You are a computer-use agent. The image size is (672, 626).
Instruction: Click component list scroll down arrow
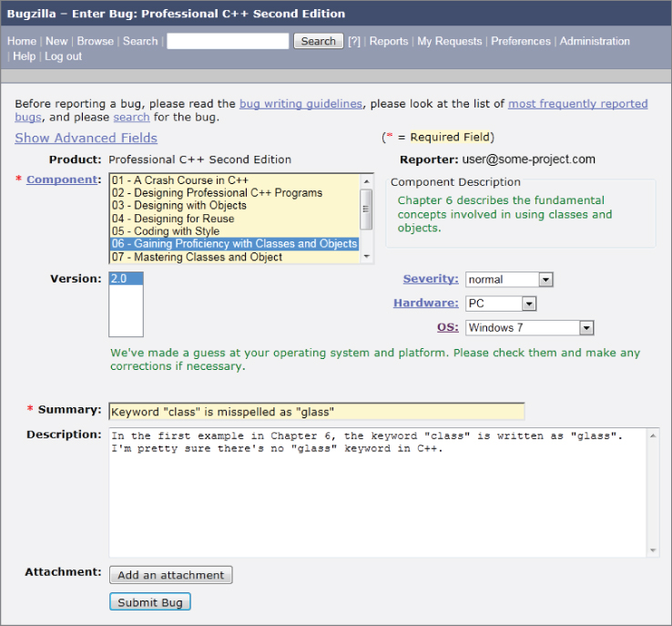click(366, 256)
